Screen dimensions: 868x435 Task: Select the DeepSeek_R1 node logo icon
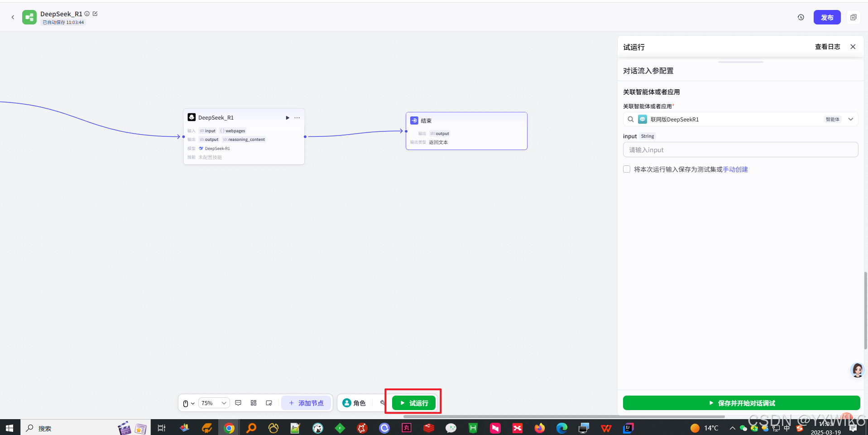[x=192, y=117]
